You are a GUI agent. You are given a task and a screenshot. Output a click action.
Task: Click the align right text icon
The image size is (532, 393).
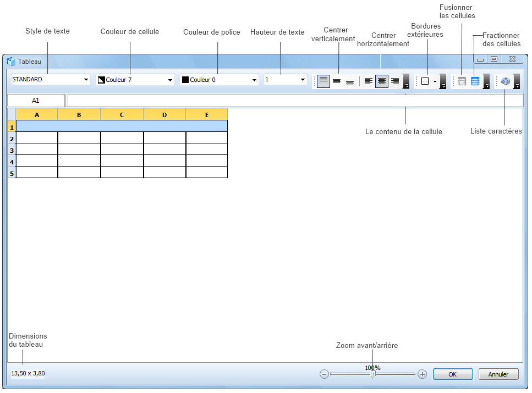[394, 81]
